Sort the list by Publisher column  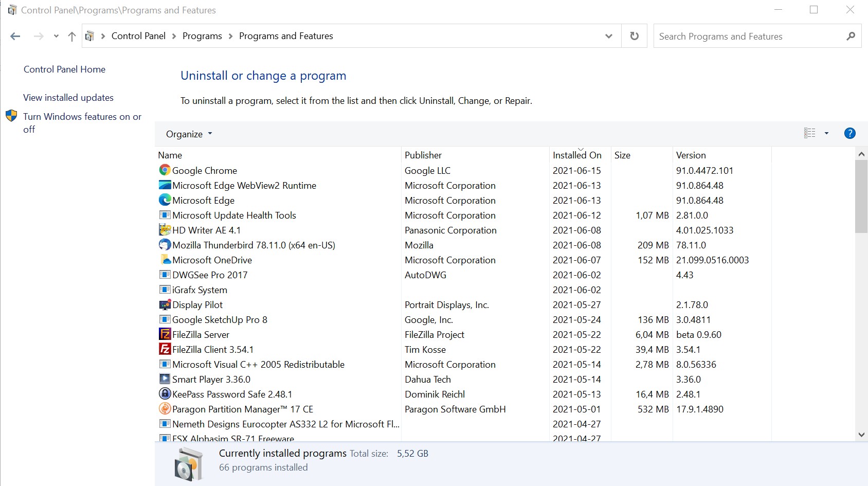coord(423,155)
